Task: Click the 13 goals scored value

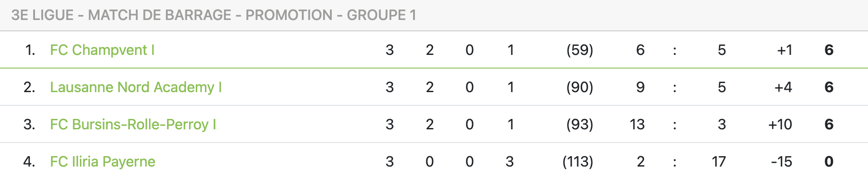Action: 637,124
